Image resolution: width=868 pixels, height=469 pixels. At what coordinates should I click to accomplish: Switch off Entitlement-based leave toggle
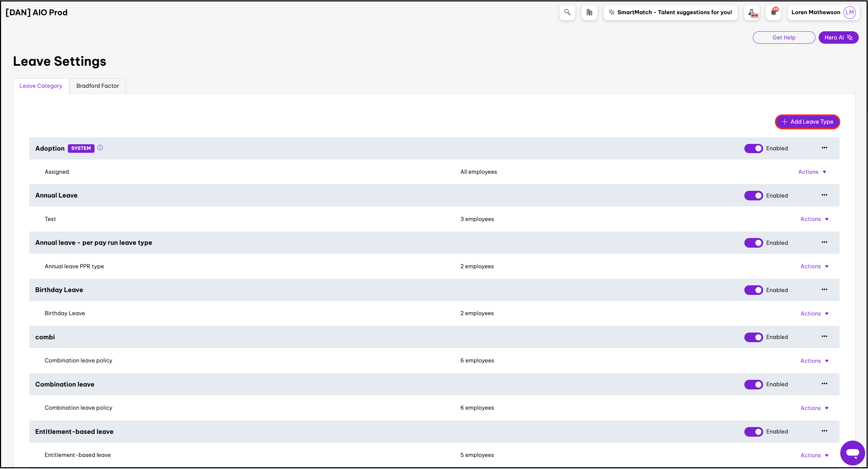753,432
